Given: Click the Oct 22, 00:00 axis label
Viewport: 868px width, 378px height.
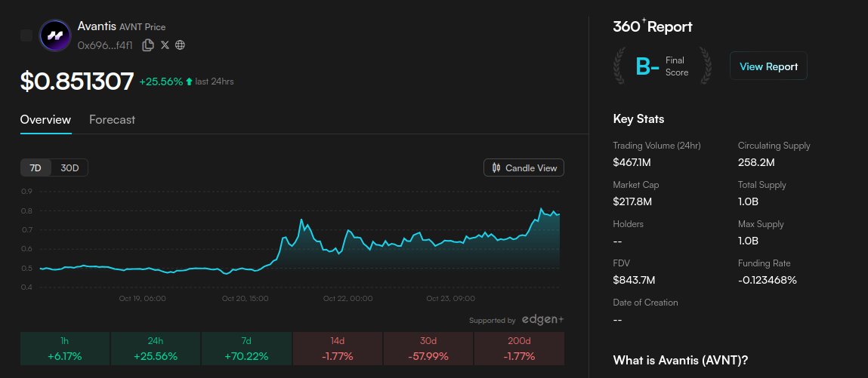Looking at the screenshot, I should point(348,299).
